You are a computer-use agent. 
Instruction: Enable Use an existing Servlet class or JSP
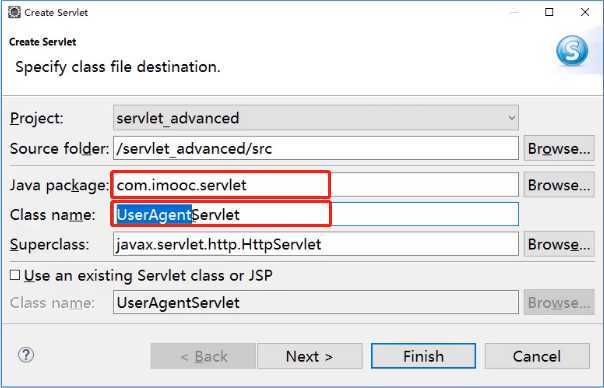pyautogui.click(x=15, y=275)
